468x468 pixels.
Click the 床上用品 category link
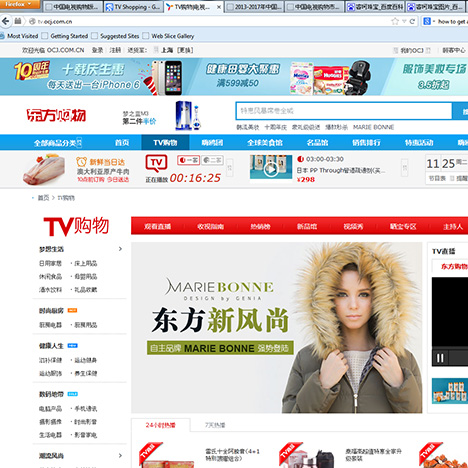coord(86,263)
